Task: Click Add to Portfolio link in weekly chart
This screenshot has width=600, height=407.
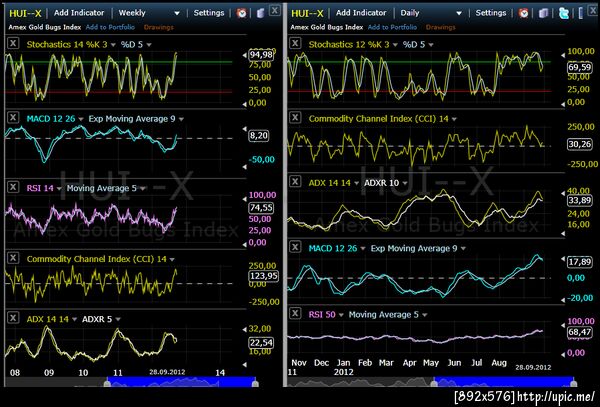Action: (x=110, y=27)
